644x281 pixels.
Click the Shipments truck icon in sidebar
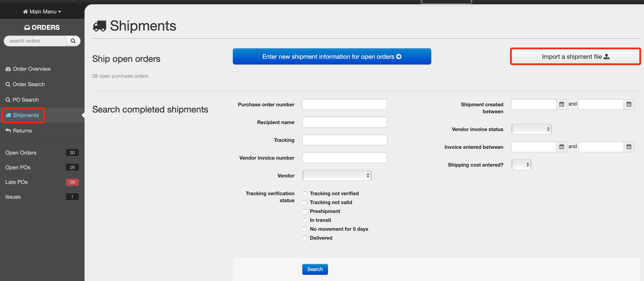[8, 115]
